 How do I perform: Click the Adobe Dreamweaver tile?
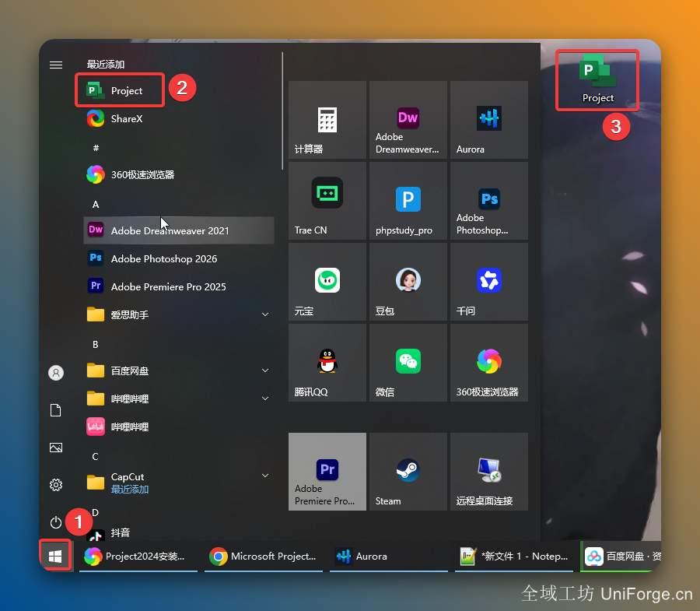(408, 120)
